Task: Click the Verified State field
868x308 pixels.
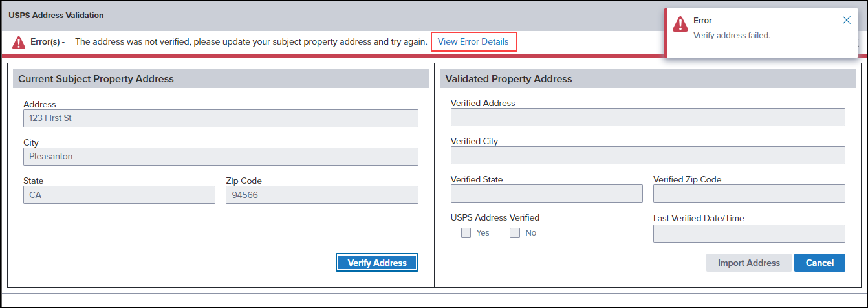Action: click(547, 193)
